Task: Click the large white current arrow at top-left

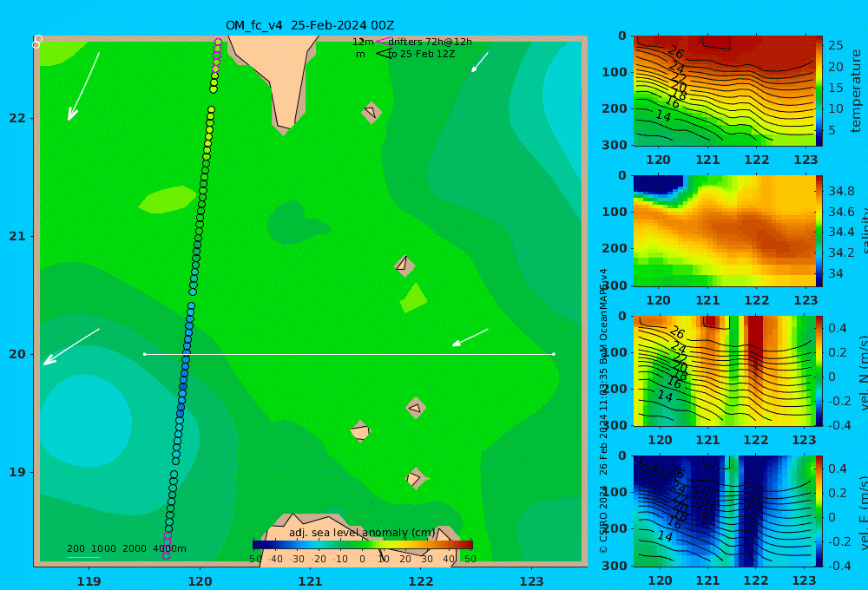Action: (83, 87)
